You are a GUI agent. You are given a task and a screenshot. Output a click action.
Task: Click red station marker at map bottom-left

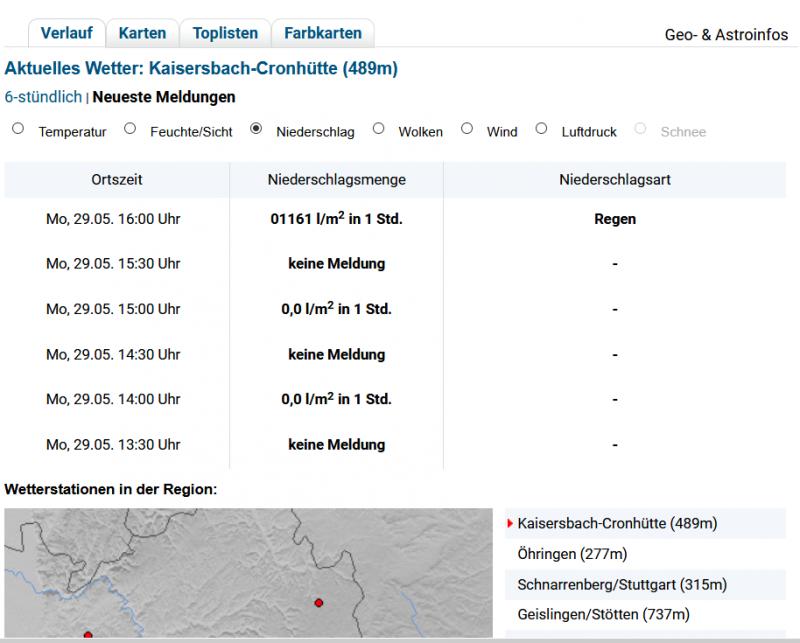[87, 635]
